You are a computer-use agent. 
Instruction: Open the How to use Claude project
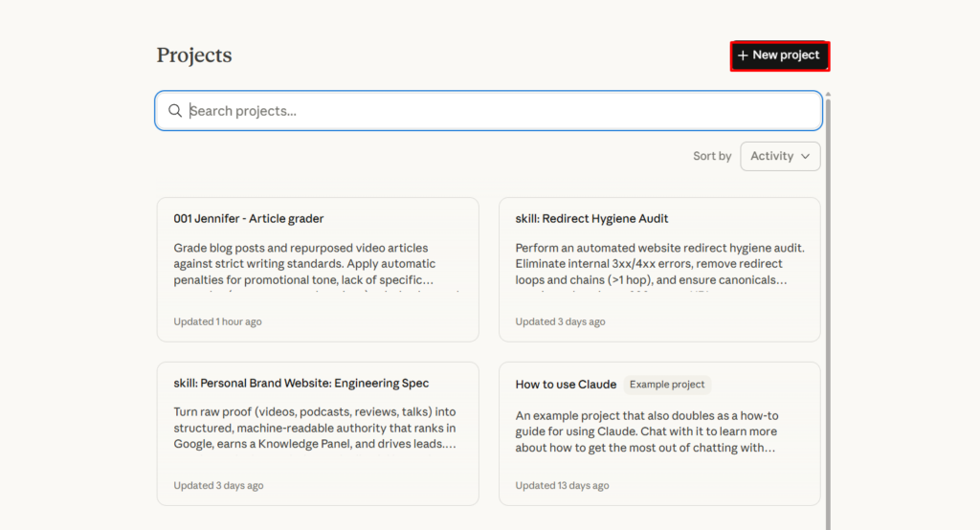[x=566, y=385]
